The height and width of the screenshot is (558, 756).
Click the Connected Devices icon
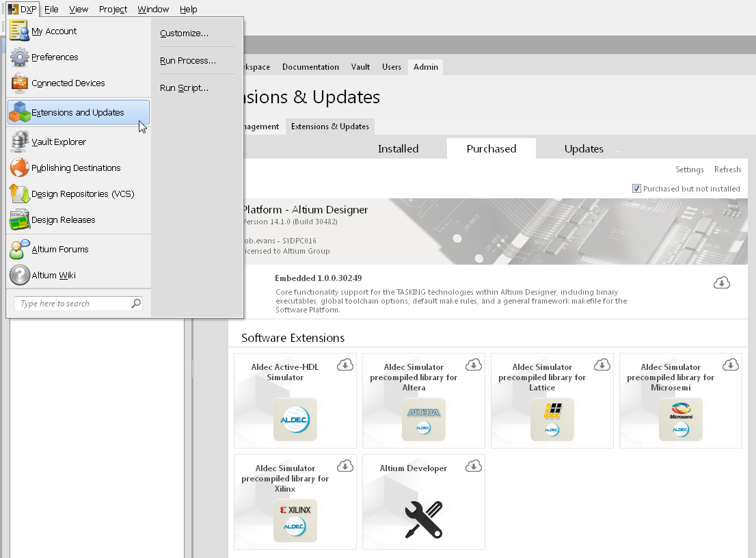tap(20, 83)
